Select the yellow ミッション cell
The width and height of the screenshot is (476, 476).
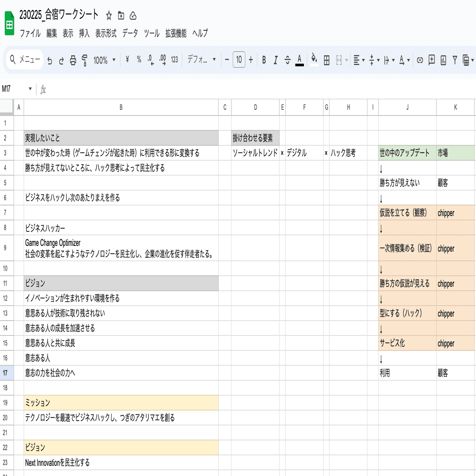point(121,403)
